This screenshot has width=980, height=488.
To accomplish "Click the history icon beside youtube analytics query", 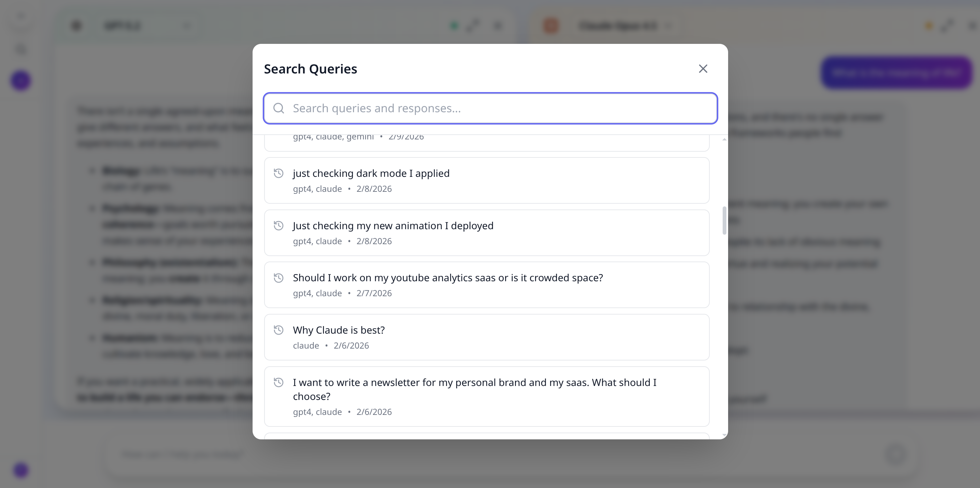I will pos(279,278).
